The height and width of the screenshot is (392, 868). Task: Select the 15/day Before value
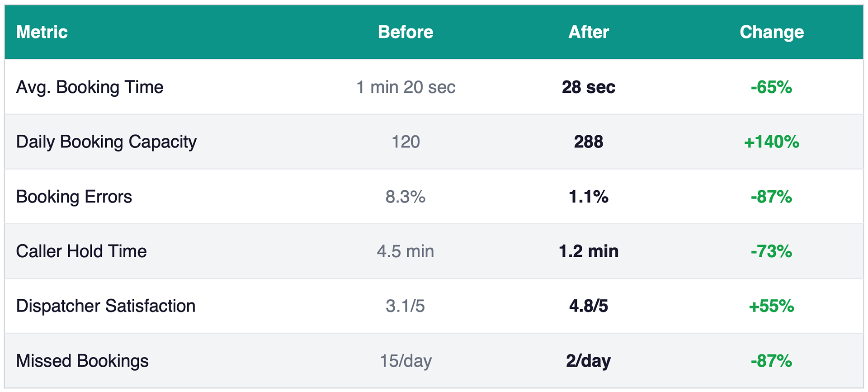tap(406, 361)
